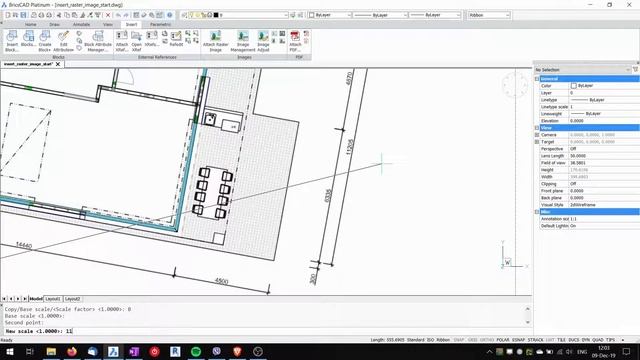Click the Attach PDF icon

point(295,41)
